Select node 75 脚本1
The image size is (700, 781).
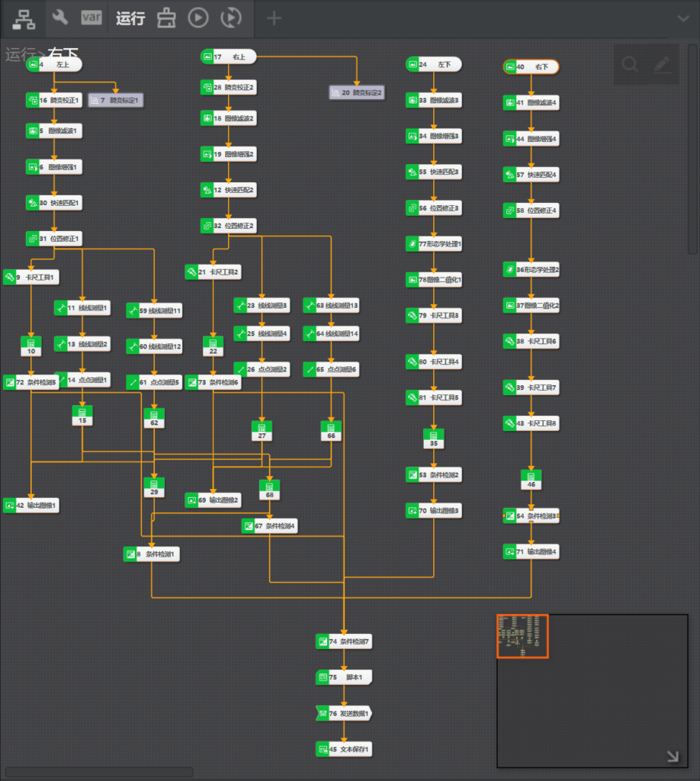(x=344, y=677)
